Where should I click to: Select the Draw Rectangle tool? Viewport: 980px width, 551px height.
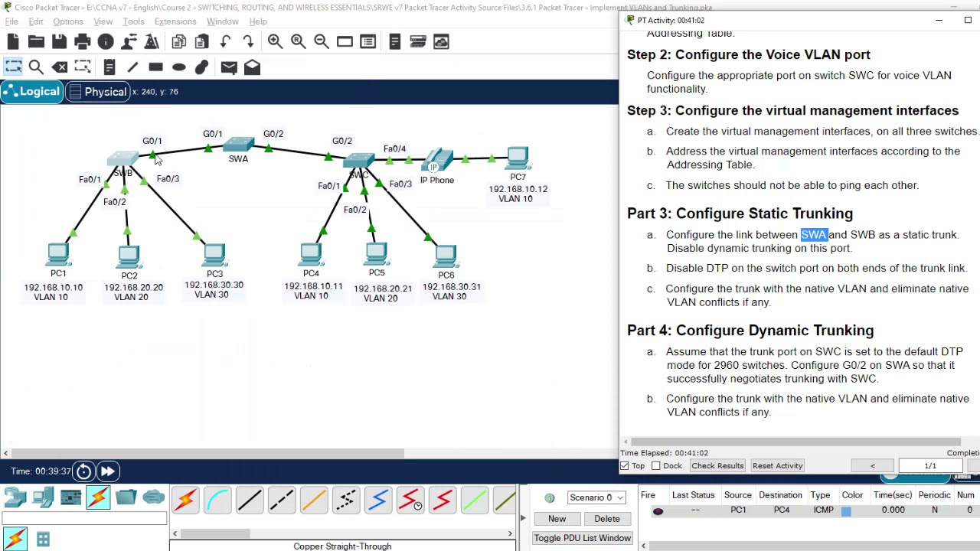pyautogui.click(x=155, y=67)
